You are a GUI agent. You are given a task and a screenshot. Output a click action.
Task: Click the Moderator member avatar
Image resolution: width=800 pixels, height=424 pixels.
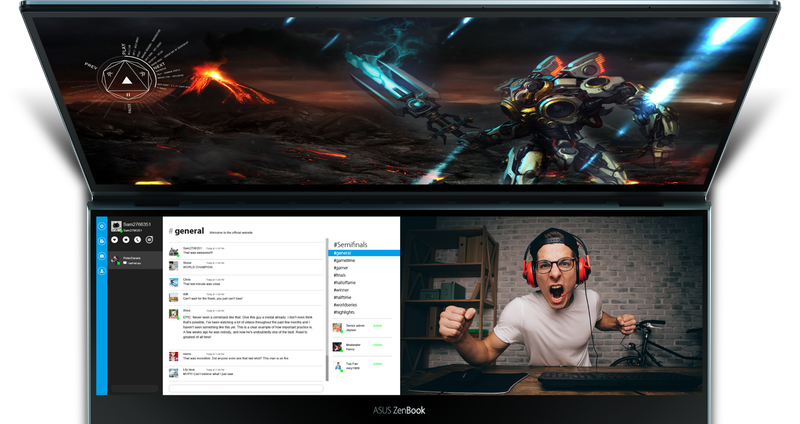[337, 347]
